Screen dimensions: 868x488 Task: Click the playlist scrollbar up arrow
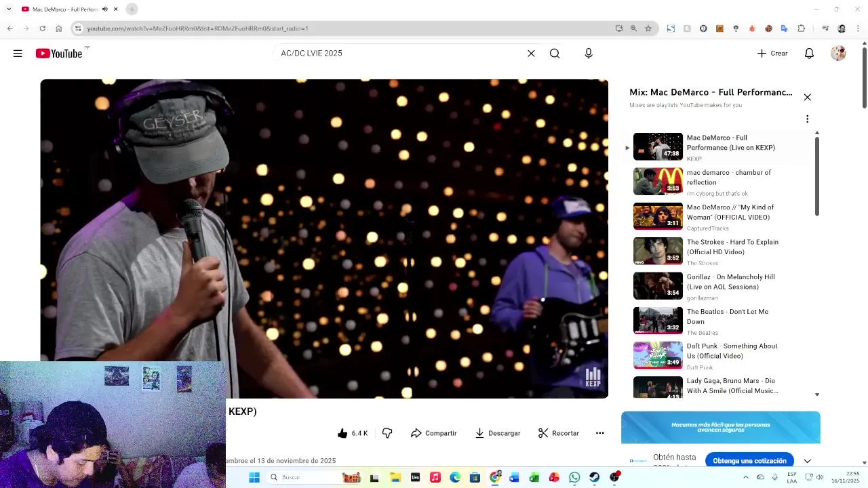817,133
